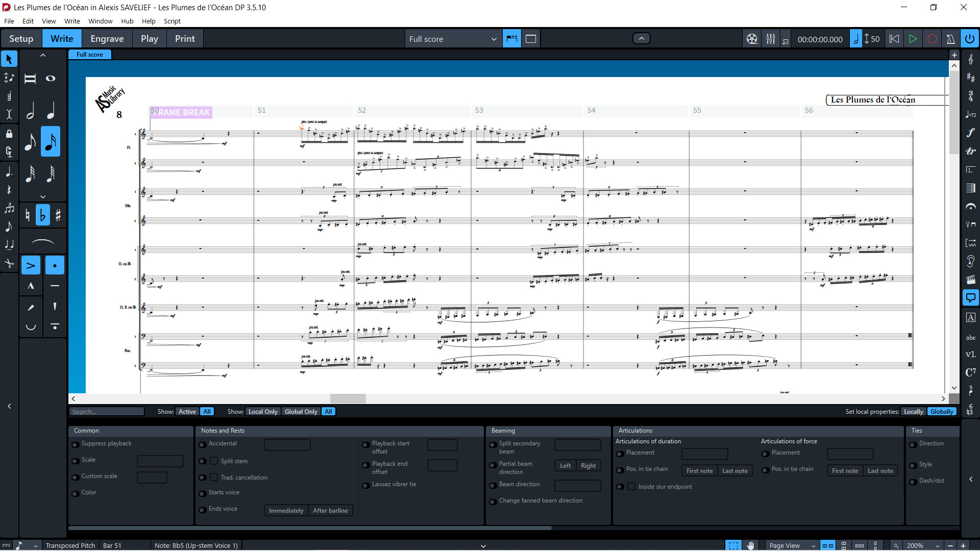The image size is (980, 551).
Task: Select the flat accidental
Action: point(43,215)
